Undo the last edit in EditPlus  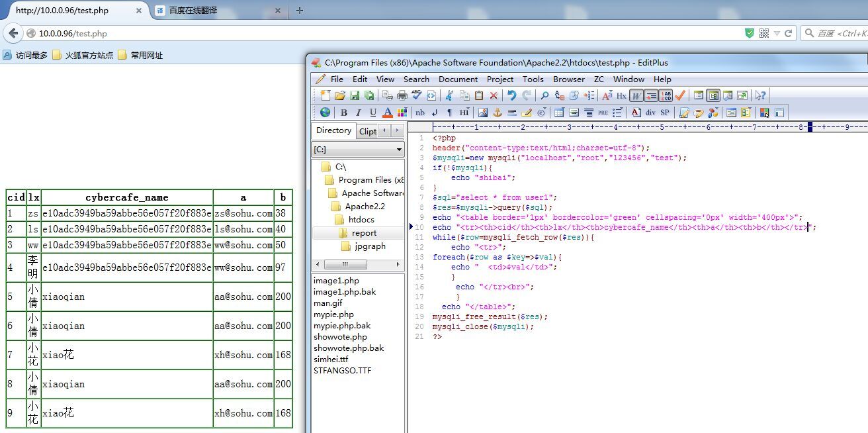511,95
